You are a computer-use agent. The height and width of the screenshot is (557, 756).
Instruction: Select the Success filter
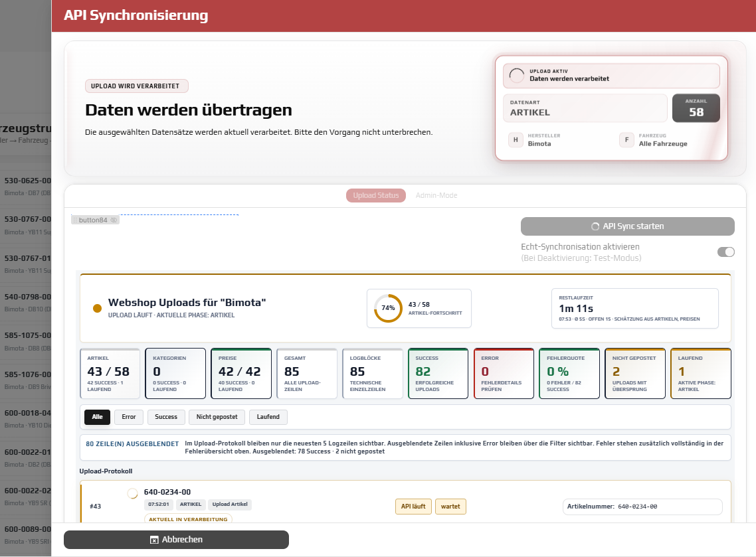coord(166,417)
